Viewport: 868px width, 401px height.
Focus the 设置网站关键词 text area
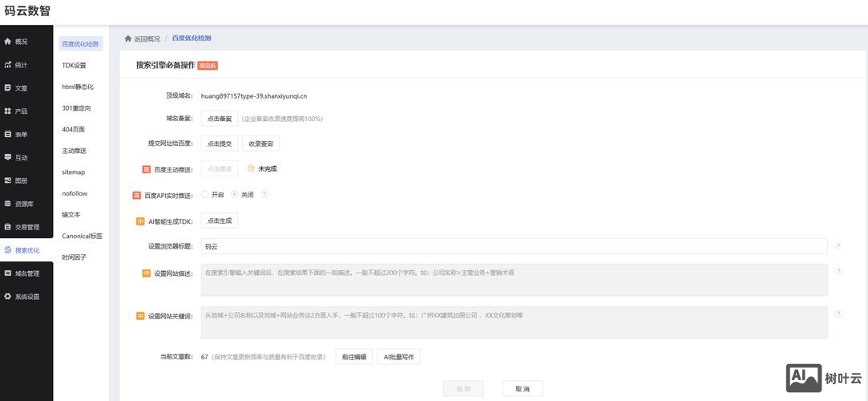click(x=515, y=322)
